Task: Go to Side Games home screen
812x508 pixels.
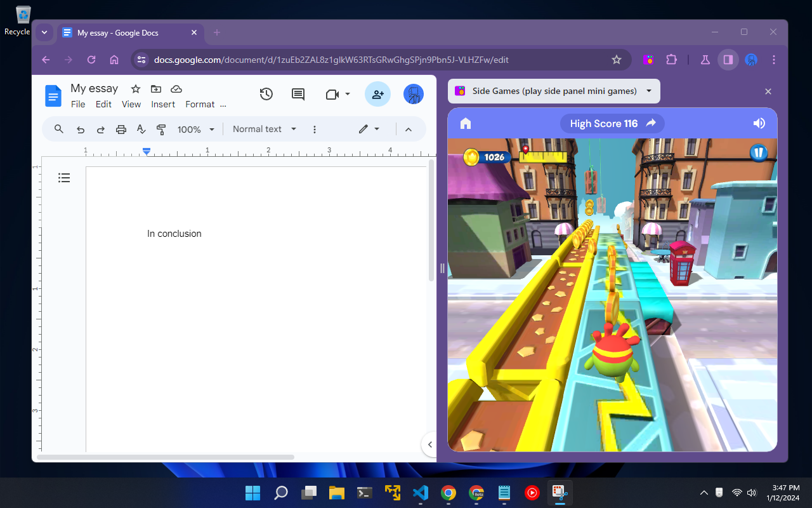Action: (x=466, y=124)
